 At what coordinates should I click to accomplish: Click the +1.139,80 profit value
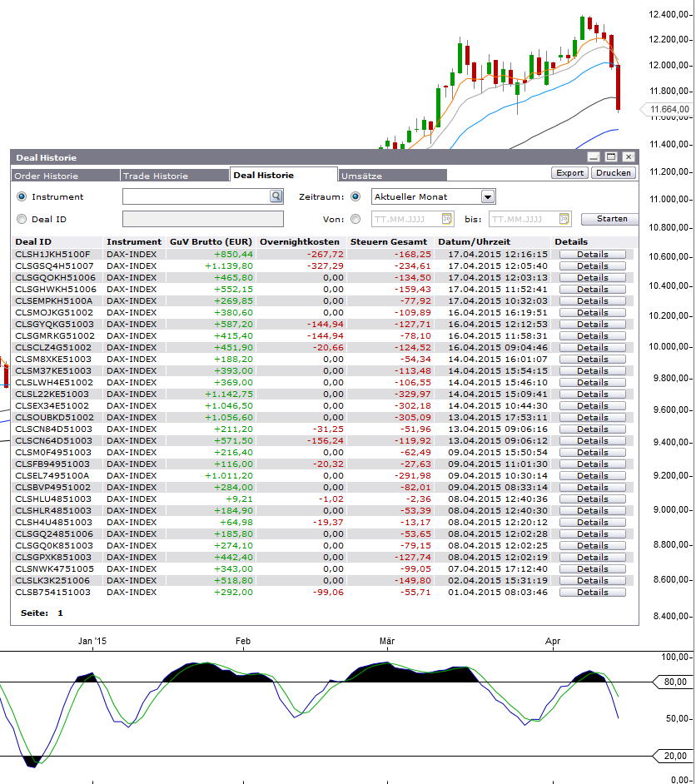[228, 266]
